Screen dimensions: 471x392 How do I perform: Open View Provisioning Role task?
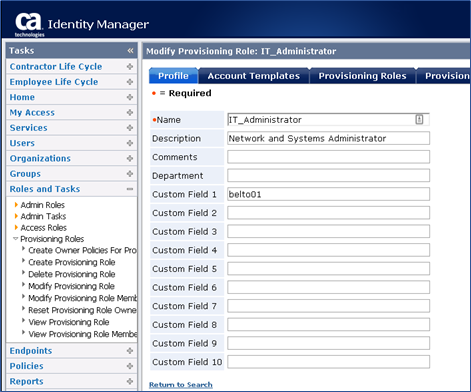point(69,322)
